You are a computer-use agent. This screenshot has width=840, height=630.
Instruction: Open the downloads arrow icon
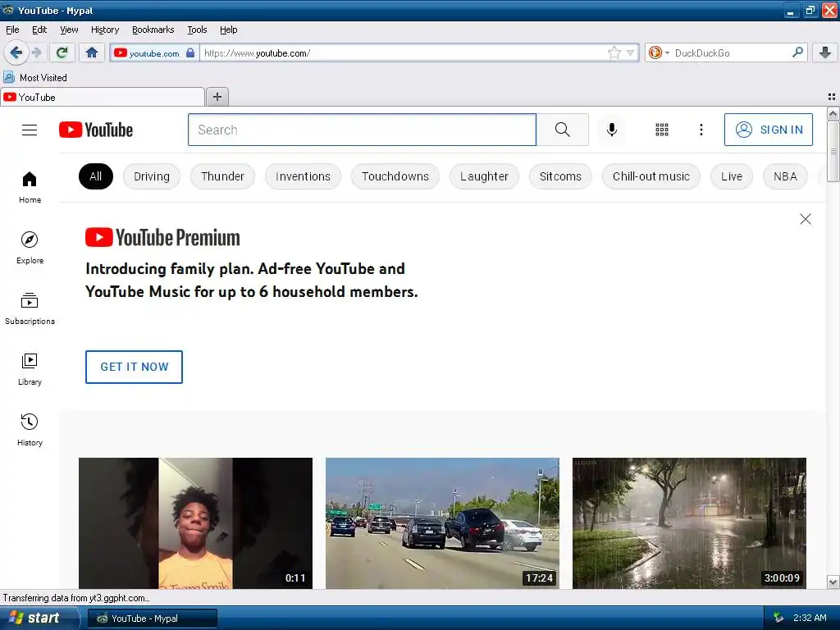[825, 52]
